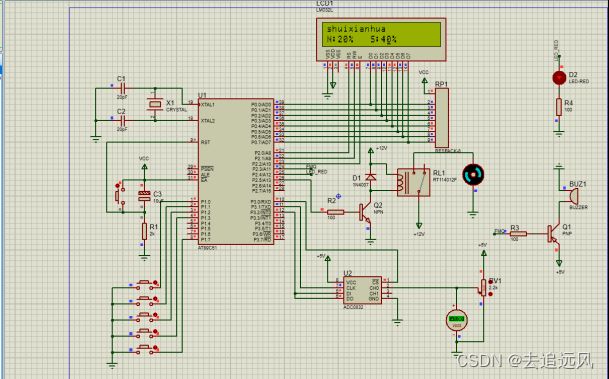
Task: Click the 'H:20%' reading on the LCD
Action: [x=340, y=39]
